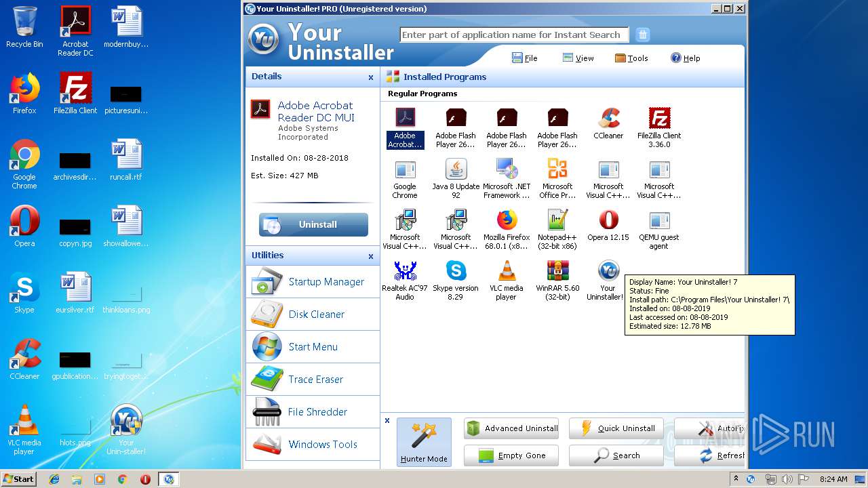Open Your Uninstaller! desktop shortcut

pyautogui.click(x=126, y=430)
